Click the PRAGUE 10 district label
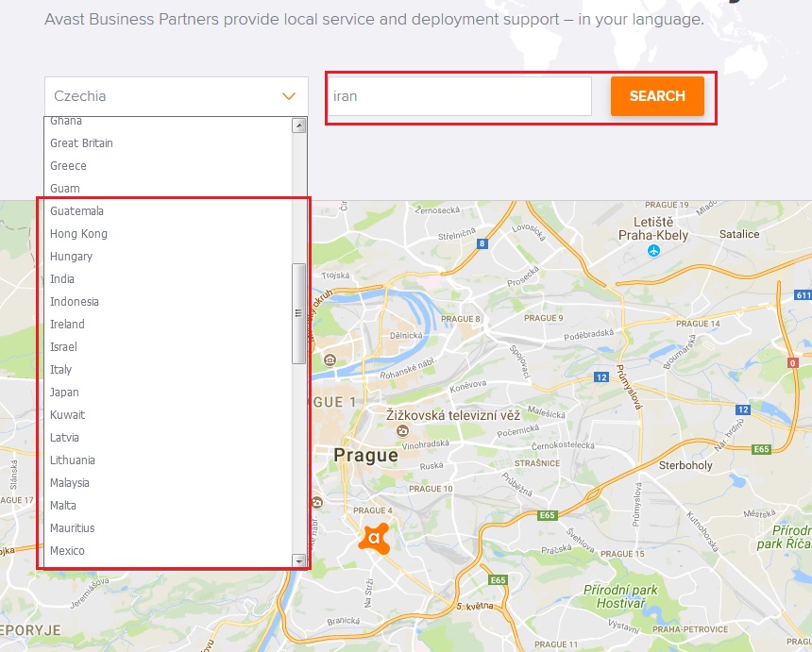812x652 pixels. 431,489
